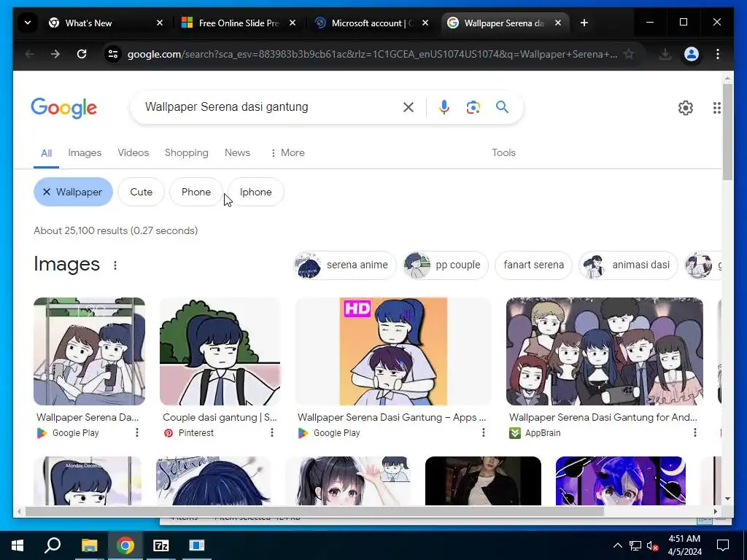Submit search with magnifier icon
This screenshot has height=560, width=747.
click(x=502, y=106)
